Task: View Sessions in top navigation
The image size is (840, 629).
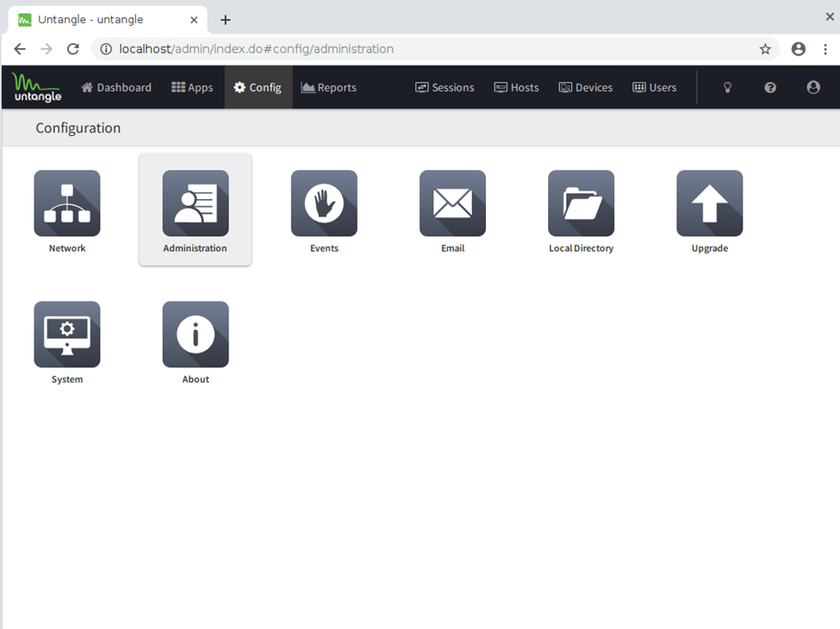Action: coord(445,87)
